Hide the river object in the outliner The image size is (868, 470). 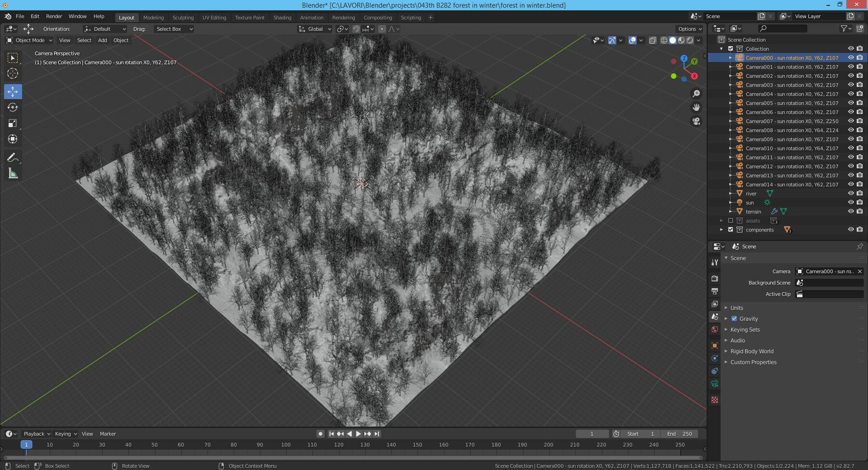[x=851, y=193]
